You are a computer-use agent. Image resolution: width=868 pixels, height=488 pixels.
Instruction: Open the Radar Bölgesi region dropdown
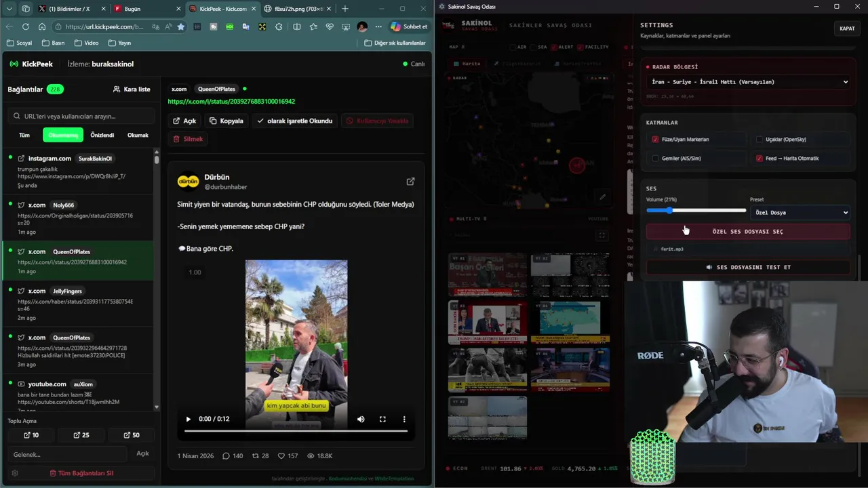coord(749,82)
